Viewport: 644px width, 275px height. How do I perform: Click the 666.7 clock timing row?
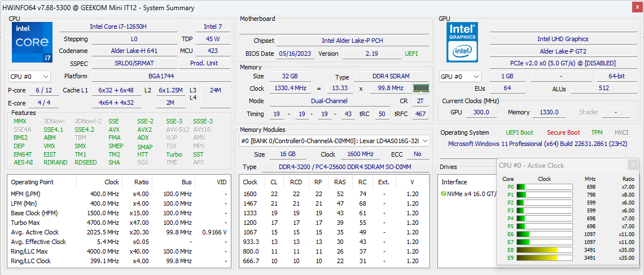(x=334, y=261)
